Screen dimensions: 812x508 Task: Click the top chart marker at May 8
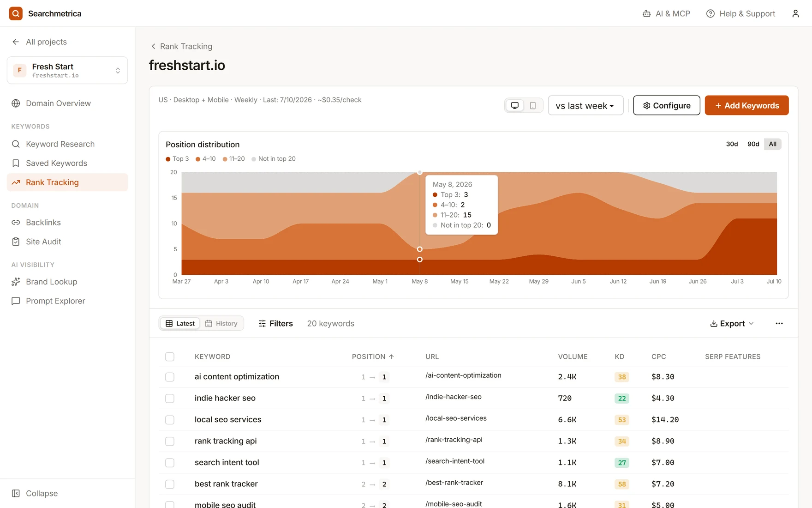click(419, 172)
